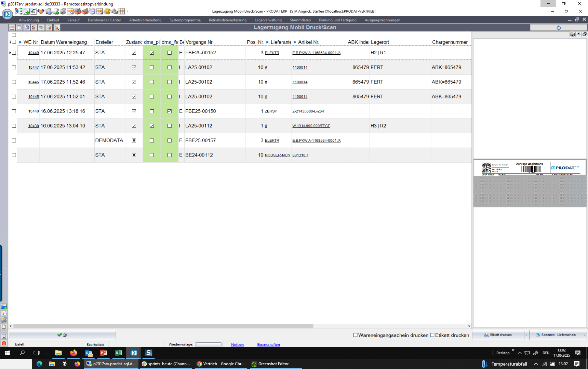Viewport: 588px width, 369px height.
Task: Click the horizontal scrollbar below the table
Action: tap(163, 326)
